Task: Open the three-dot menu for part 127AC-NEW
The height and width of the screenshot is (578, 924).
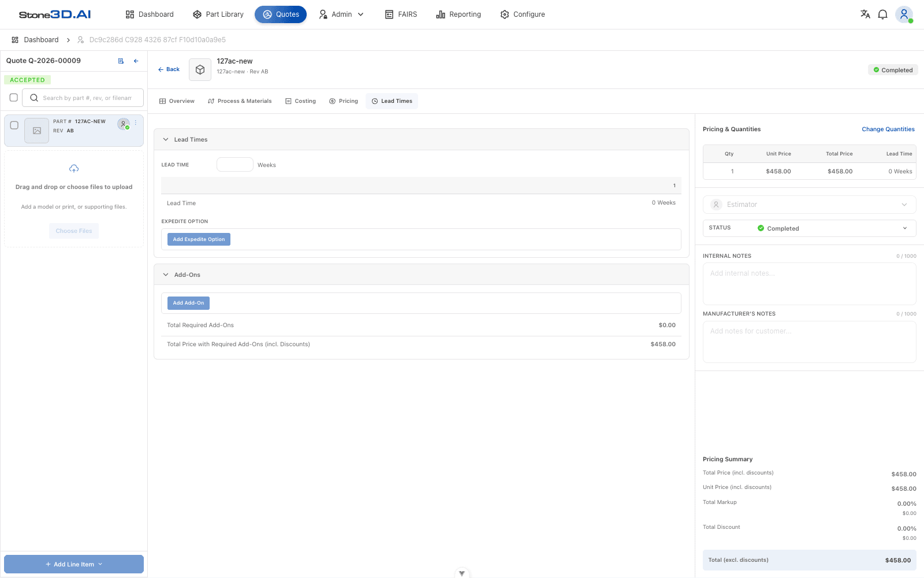Action: click(x=136, y=123)
